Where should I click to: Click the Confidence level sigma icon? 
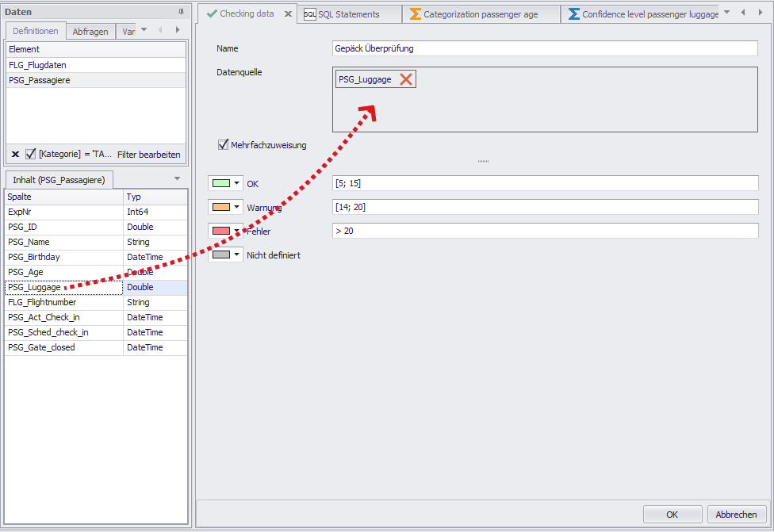[573, 14]
